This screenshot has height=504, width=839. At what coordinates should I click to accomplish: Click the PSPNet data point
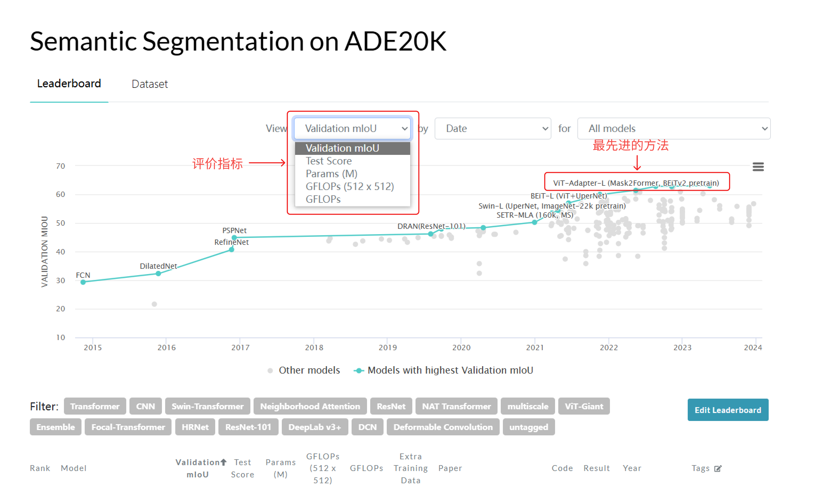234,238
